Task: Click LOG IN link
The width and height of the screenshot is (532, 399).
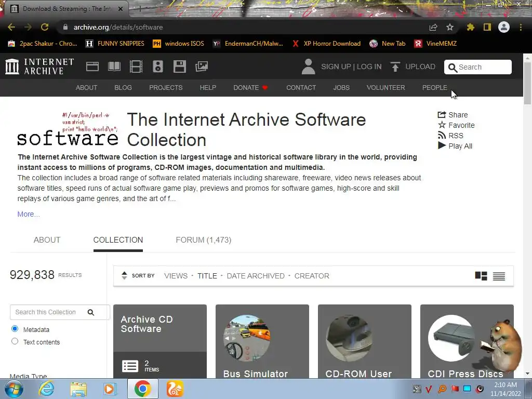Action: coord(369,66)
